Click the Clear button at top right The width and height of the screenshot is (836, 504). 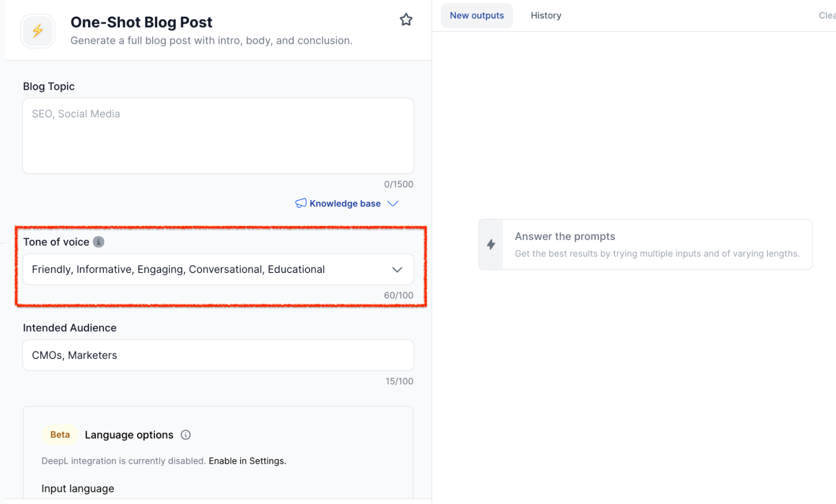[827, 15]
